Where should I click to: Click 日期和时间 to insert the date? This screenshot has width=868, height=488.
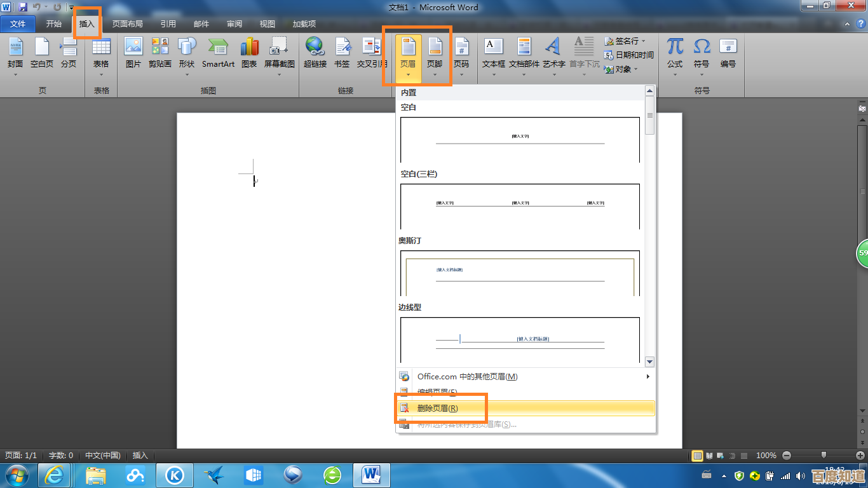tap(634, 55)
